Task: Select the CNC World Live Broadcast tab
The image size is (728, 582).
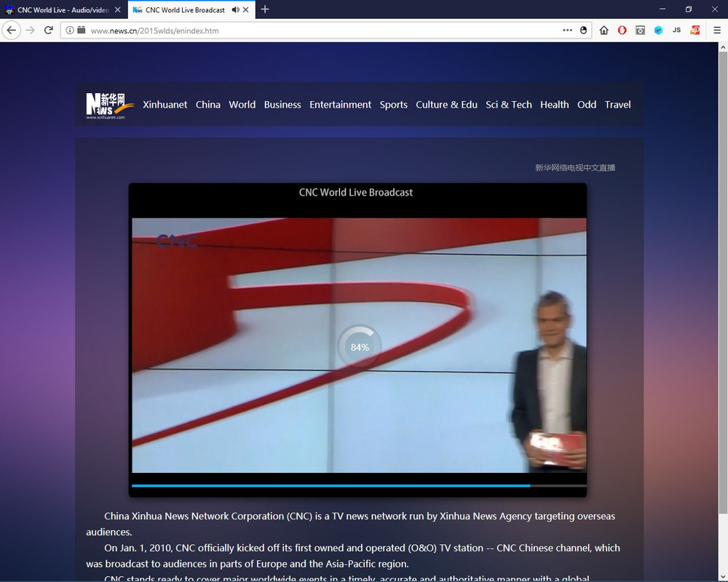Action: coord(191,9)
